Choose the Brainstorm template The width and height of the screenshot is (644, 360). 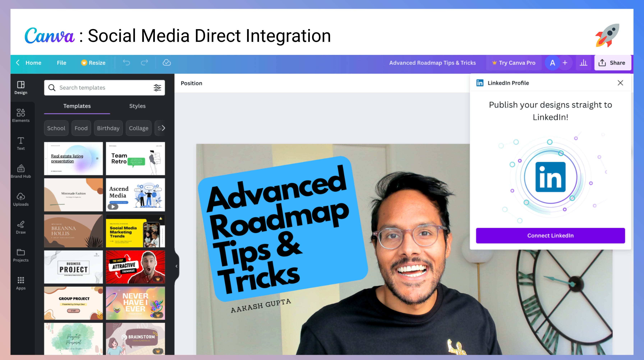[x=135, y=339]
